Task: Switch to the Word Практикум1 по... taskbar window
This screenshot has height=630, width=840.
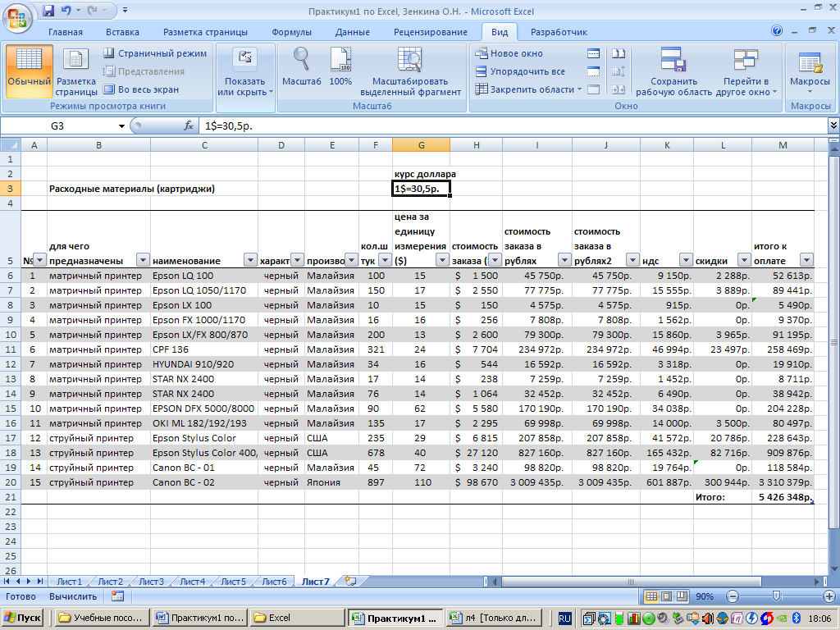Action: coord(200,618)
